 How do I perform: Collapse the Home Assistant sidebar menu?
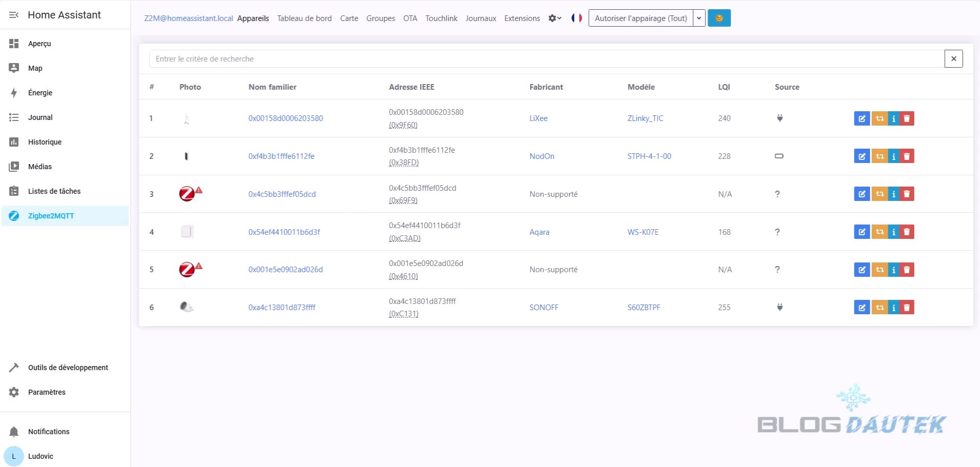[x=14, y=15]
